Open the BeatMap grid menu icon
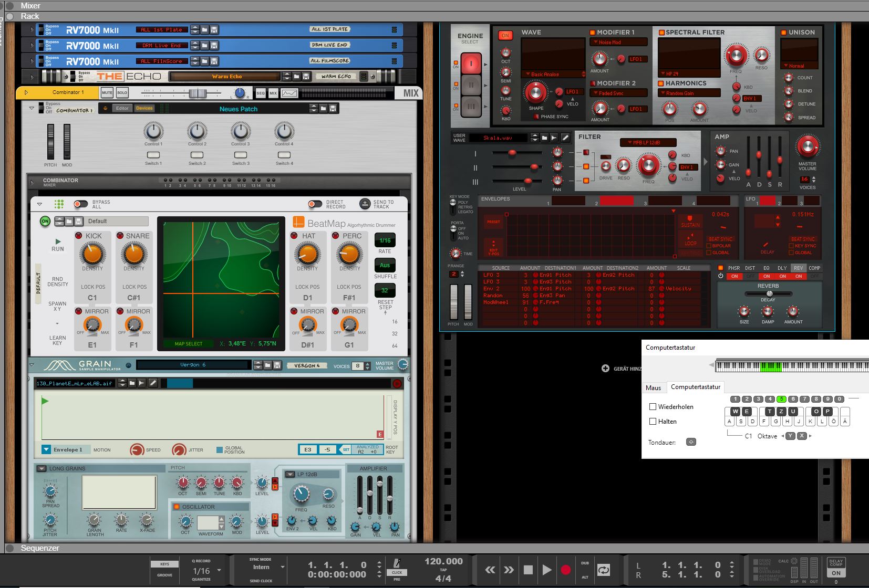 tap(59, 204)
